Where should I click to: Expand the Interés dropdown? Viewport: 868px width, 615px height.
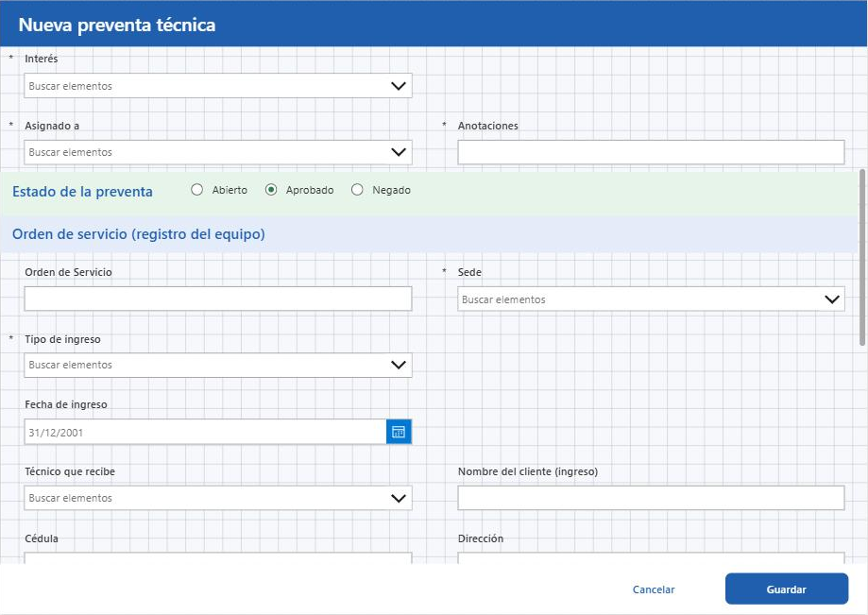click(x=218, y=86)
